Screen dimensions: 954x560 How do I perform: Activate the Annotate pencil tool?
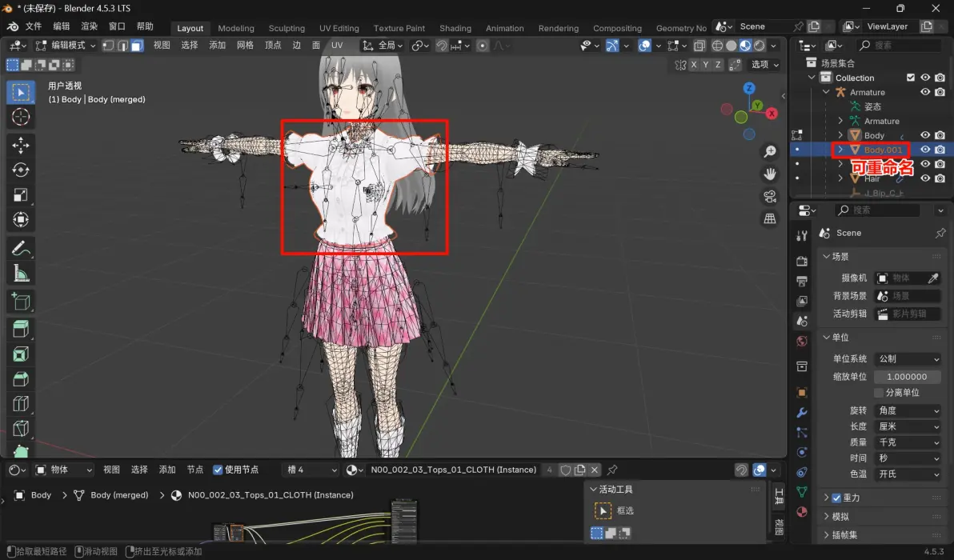[x=21, y=249]
